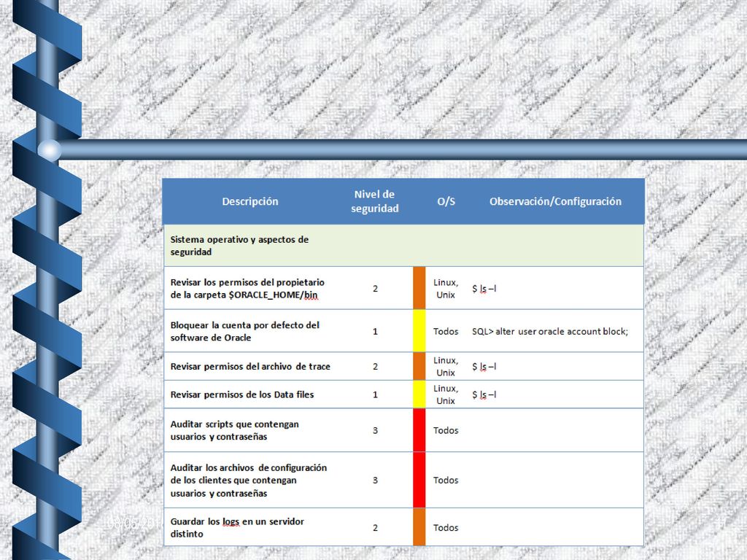Select the "Observación/Configuración" column header
Image resolution: width=747 pixels, height=560 pixels.
coord(555,201)
